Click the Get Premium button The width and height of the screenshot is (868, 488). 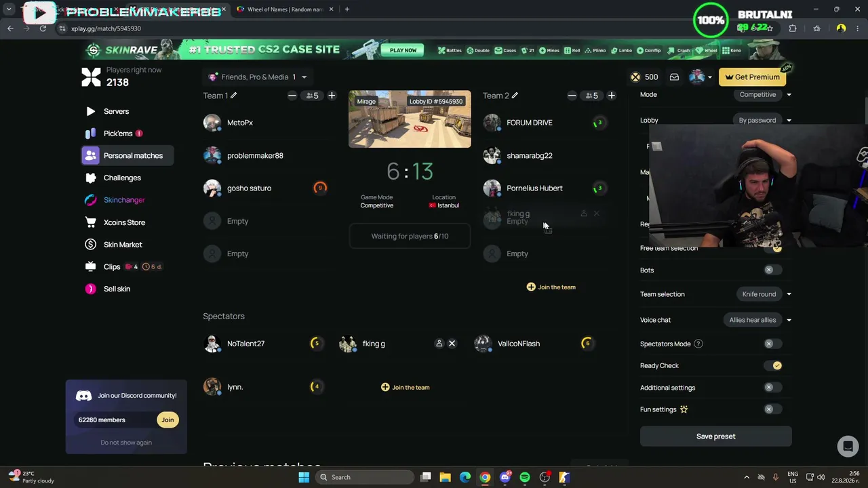[x=752, y=77]
